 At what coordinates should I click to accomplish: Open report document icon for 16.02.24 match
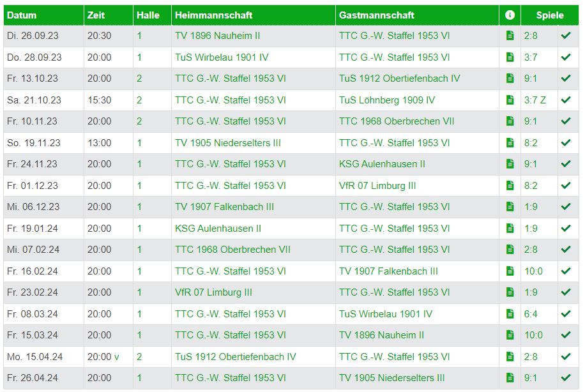coord(510,271)
